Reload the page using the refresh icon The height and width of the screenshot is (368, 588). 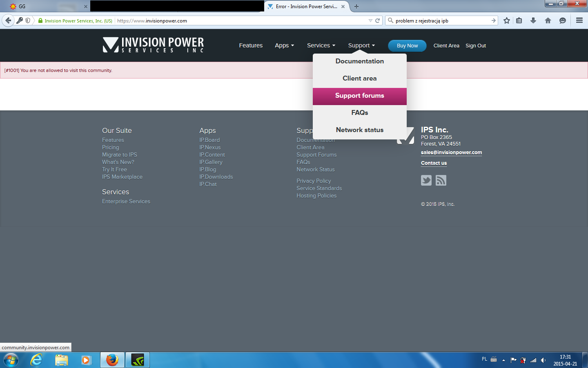click(378, 20)
